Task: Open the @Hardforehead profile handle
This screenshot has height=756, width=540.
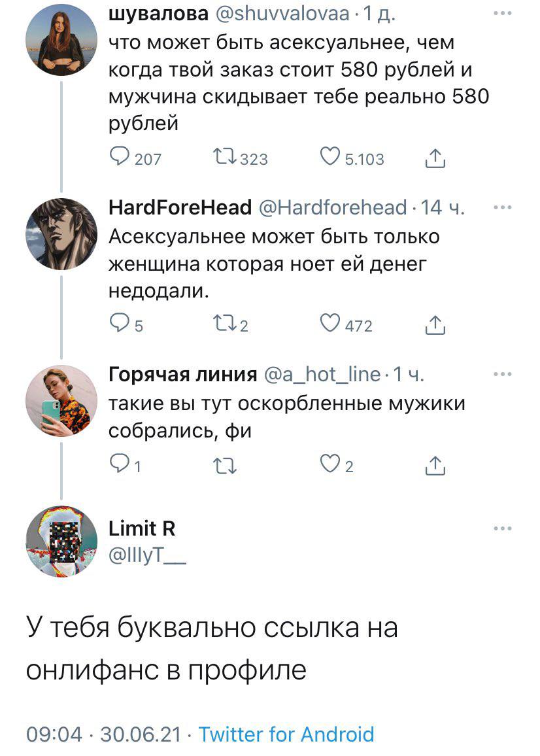Action: tap(333, 208)
